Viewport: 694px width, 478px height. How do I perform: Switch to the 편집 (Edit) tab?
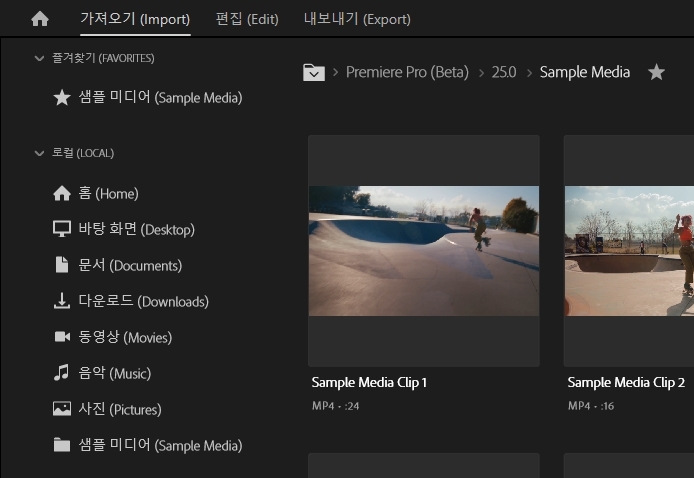(x=247, y=19)
